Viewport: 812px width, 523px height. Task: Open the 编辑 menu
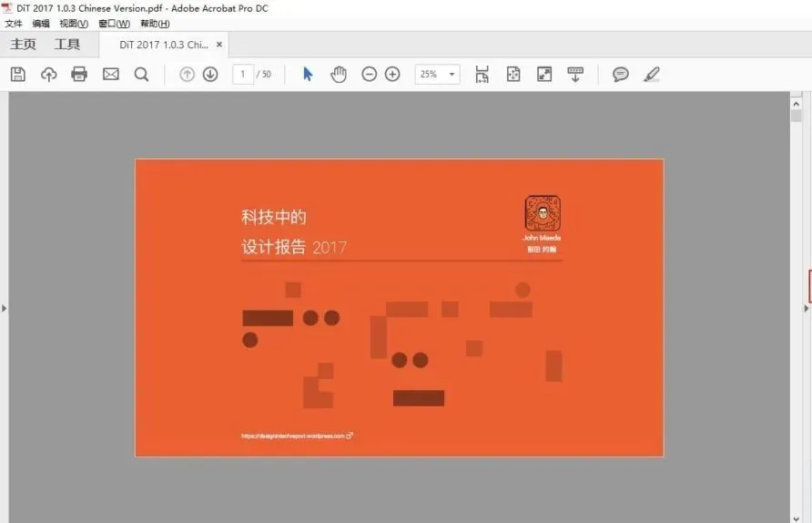[41, 24]
